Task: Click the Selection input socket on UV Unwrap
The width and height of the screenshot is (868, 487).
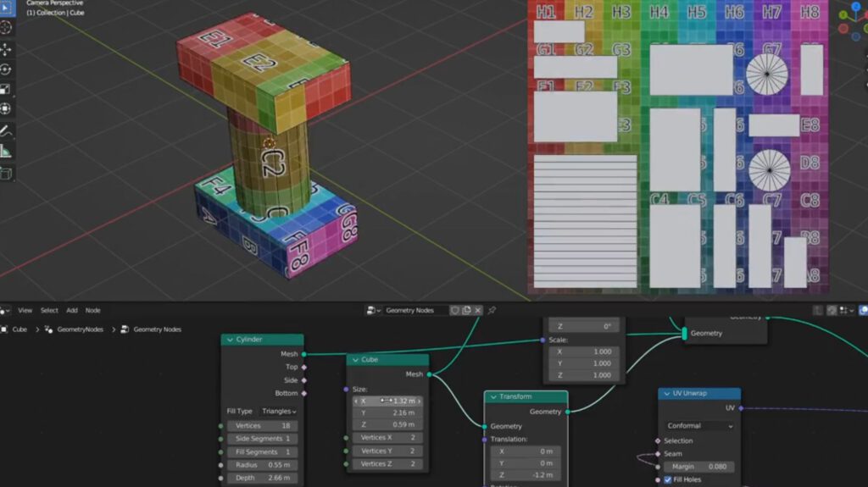Action: tap(658, 441)
